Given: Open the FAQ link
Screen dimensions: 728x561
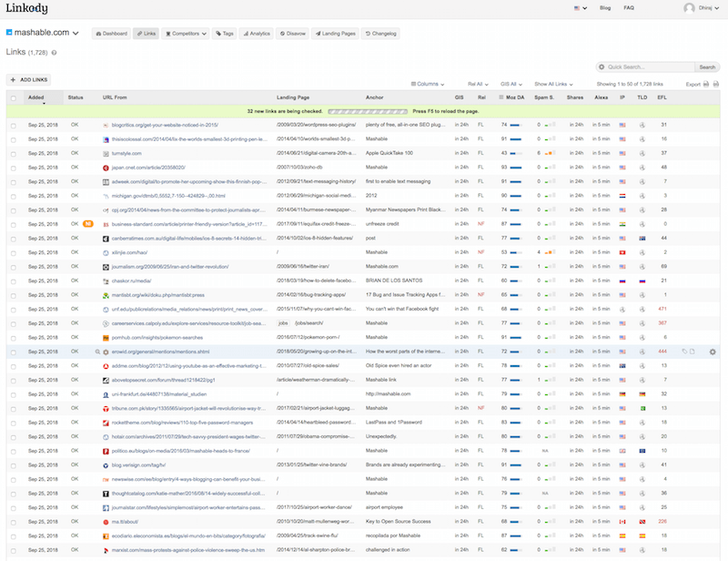Looking at the screenshot, I should [629, 8].
